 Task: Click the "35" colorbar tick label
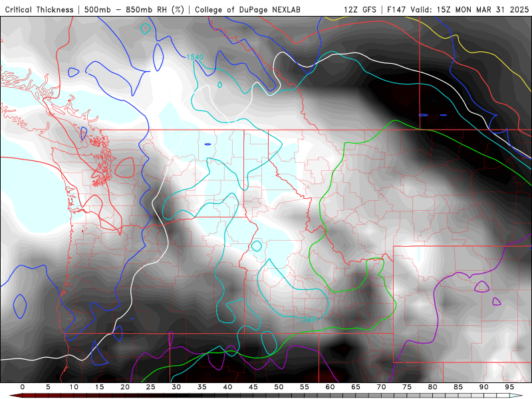tap(202, 387)
